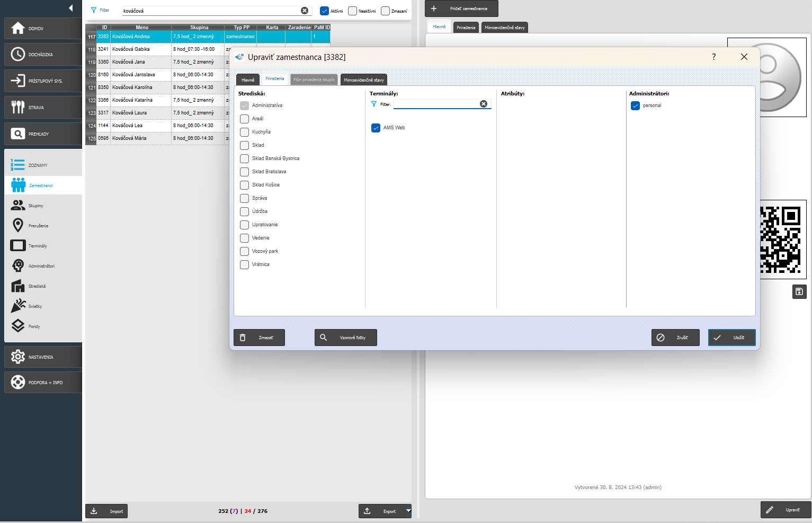Enable the Kuchyňa stredisko checkbox

[x=244, y=132]
